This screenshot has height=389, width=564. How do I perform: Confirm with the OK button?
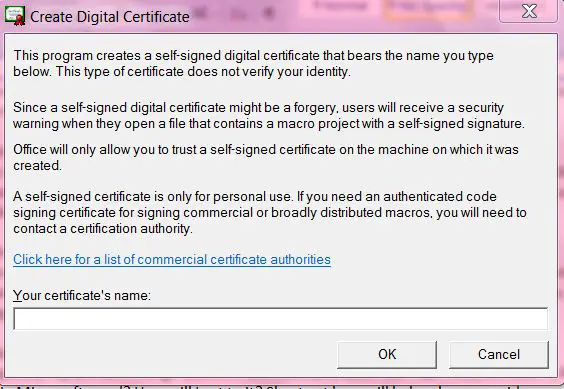[x=387, y=354]
